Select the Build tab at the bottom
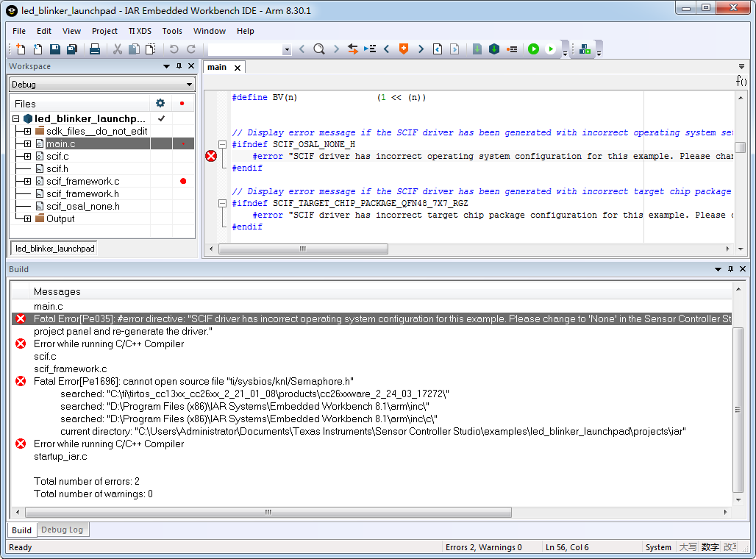This screenshot has width=756, height=559. (22, 530)
